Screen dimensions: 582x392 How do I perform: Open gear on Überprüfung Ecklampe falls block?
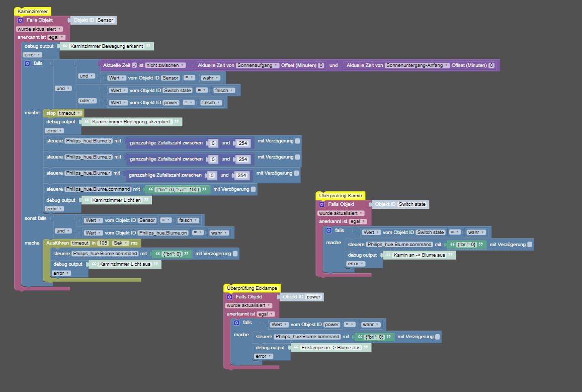[x=236, y=323]
